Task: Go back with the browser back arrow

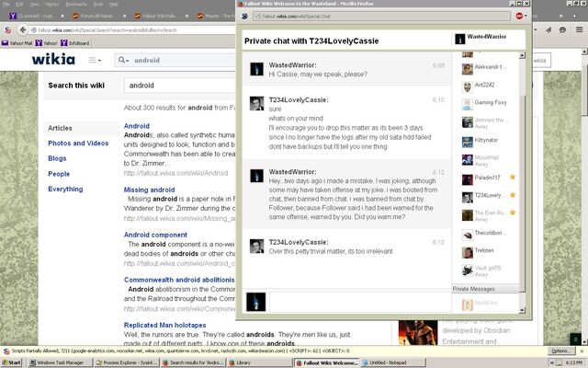Action: coord(22,30)
